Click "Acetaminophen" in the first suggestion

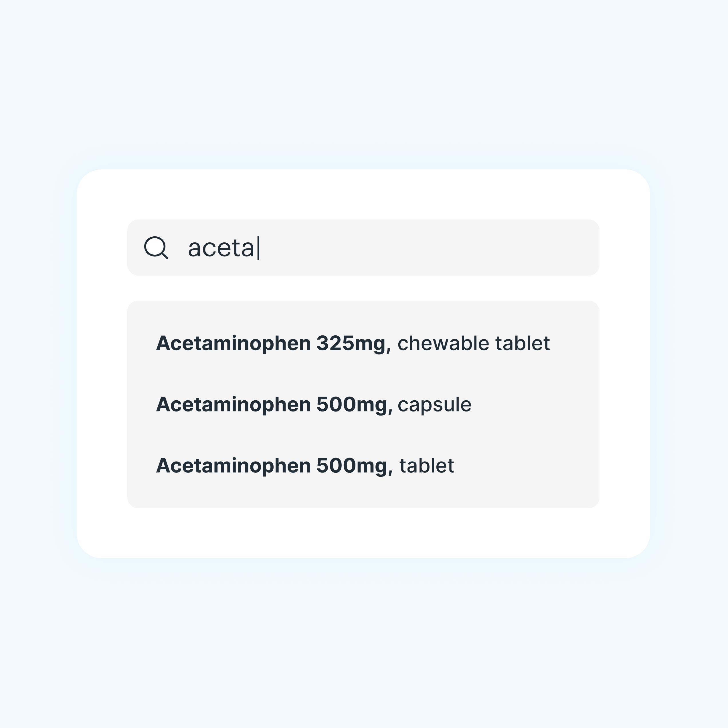tap(234, 343)
